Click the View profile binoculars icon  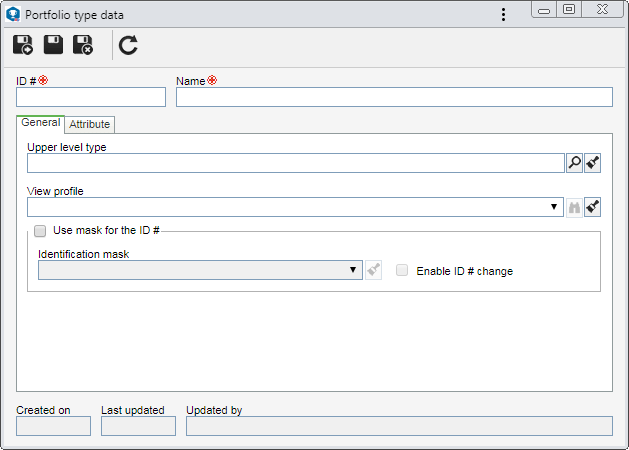coord(574,207)
